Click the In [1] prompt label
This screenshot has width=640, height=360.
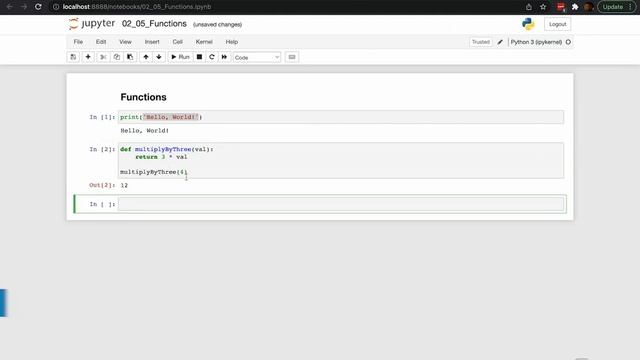(102, 117)
